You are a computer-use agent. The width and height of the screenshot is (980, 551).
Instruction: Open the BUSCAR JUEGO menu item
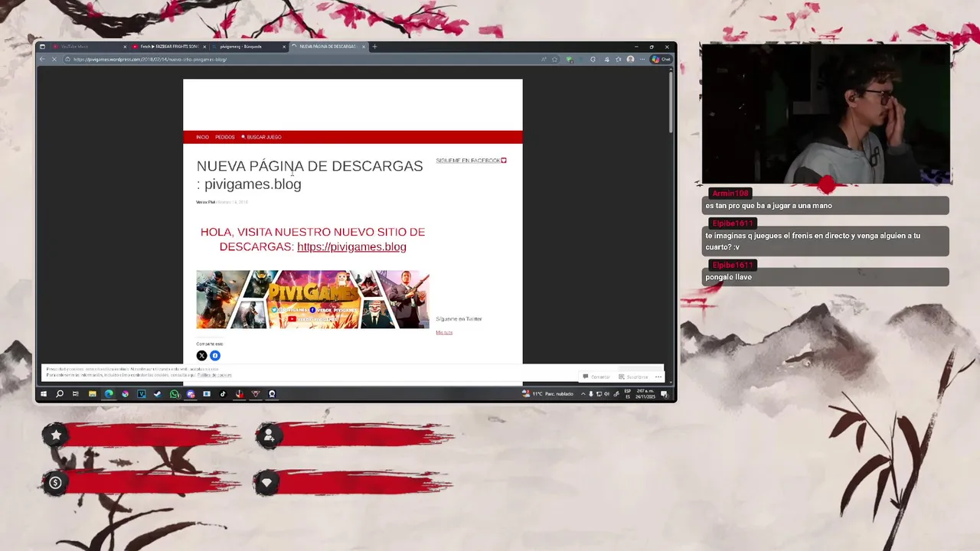[x=261, y=137]
